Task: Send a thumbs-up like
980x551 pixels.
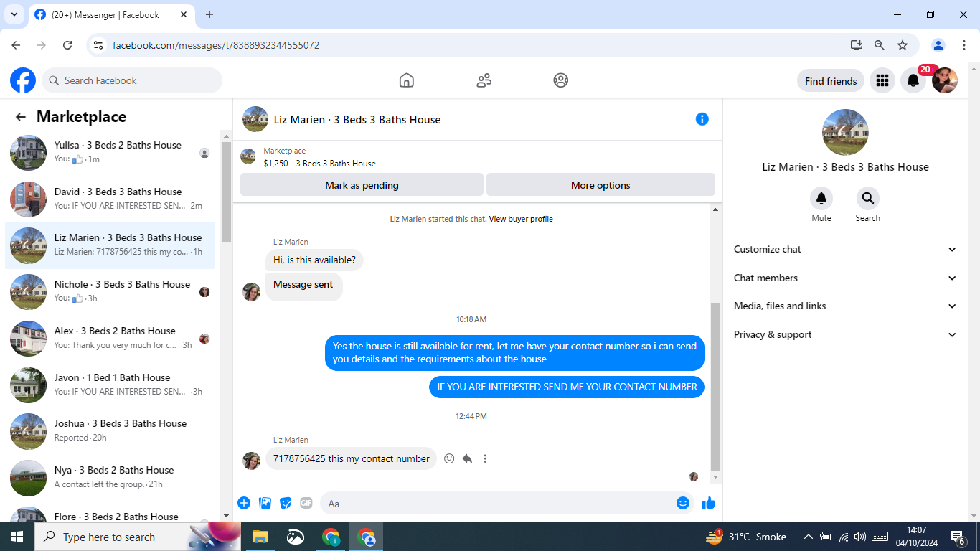Action: click(709, 503)
